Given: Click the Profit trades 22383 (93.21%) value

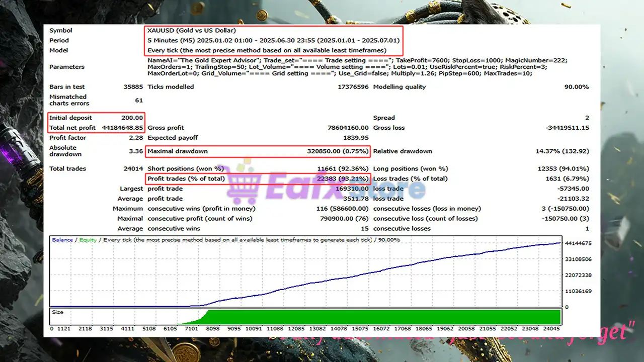Looking at the screenshot, I should (x=342, y=178).
